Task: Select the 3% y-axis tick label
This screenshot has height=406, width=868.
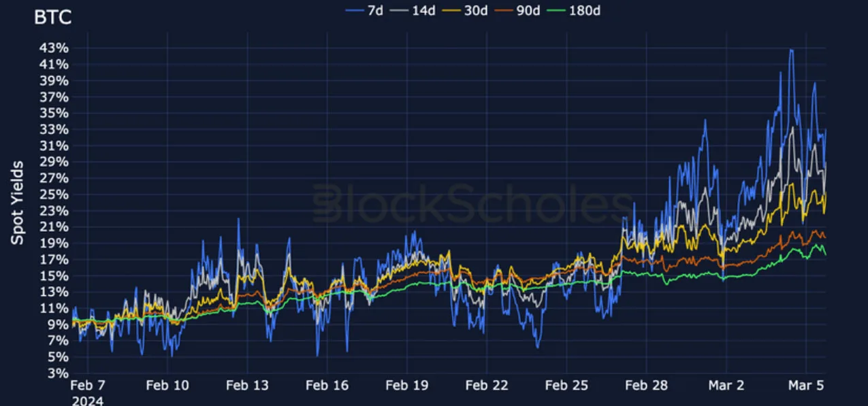Action: [59, 373]
